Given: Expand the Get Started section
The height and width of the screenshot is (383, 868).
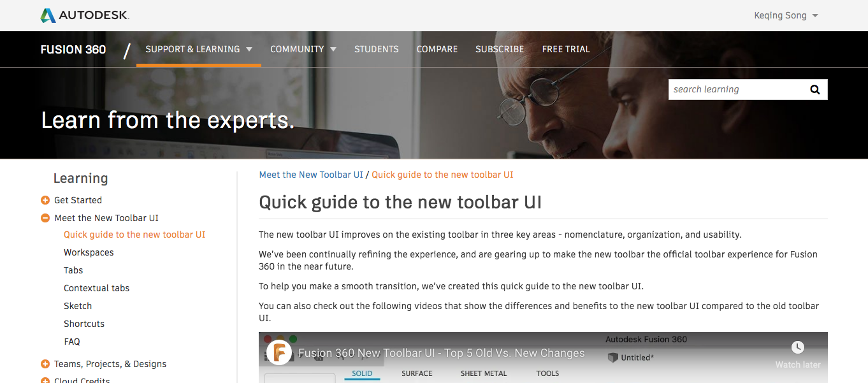Looking at the screenshot, I should point(45,200).
